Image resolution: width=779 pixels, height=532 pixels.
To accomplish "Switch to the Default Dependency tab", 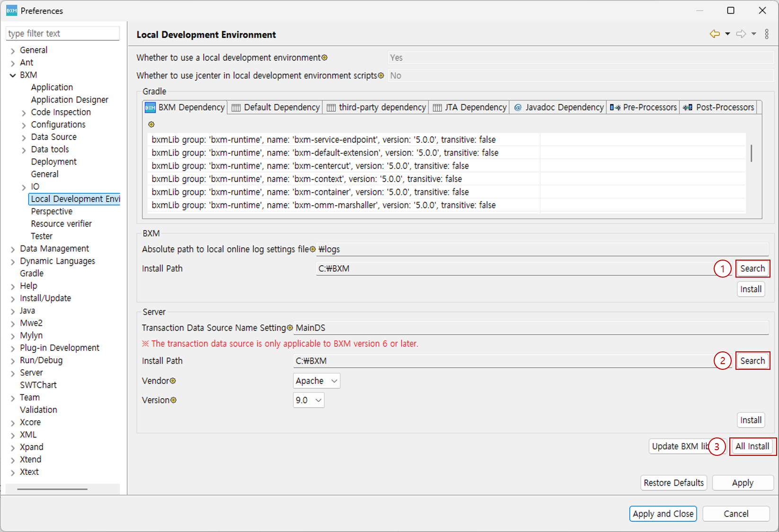I will click(x=274, y=107).
